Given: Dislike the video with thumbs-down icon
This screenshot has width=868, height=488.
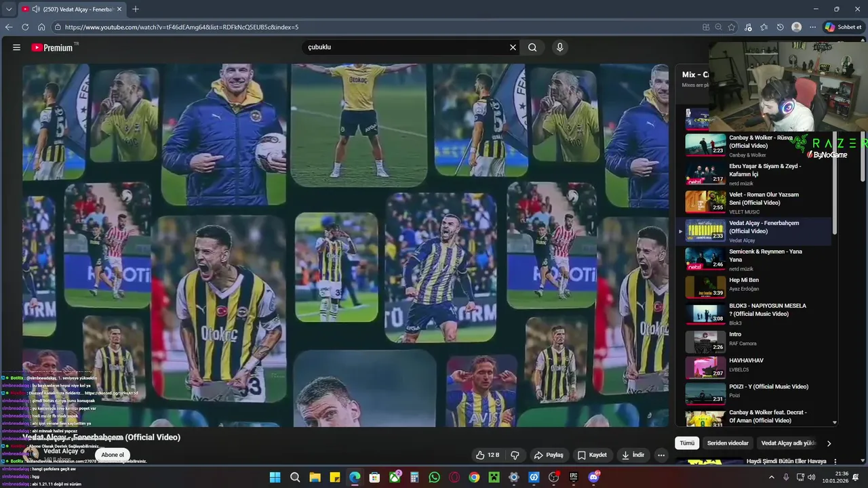Looking at the screenshot, I should click(x=515, y=455).
